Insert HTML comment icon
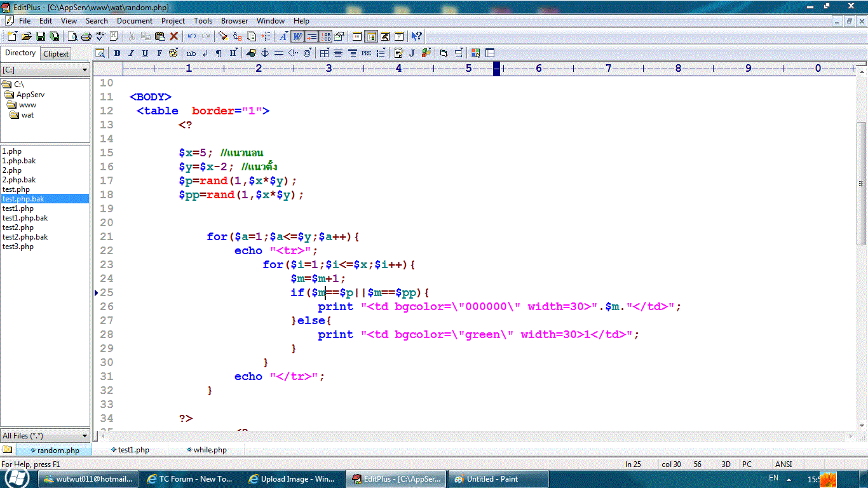 pos(292,53)
